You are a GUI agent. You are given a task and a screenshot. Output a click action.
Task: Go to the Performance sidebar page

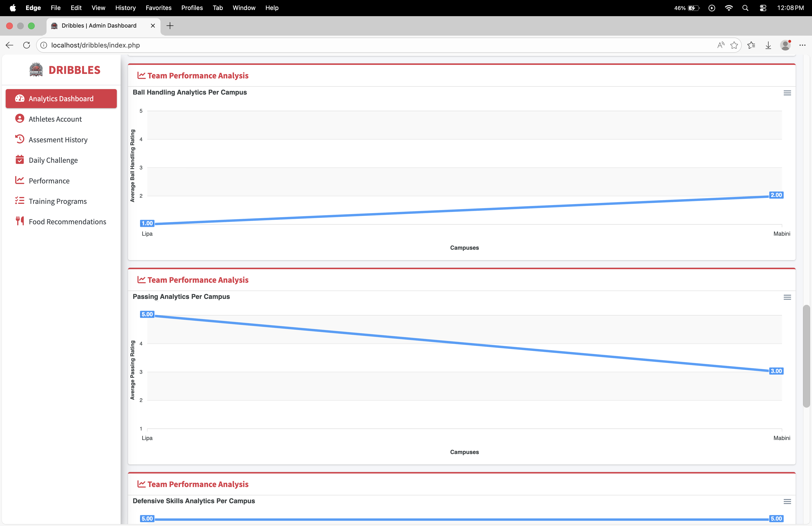point(49,181)
